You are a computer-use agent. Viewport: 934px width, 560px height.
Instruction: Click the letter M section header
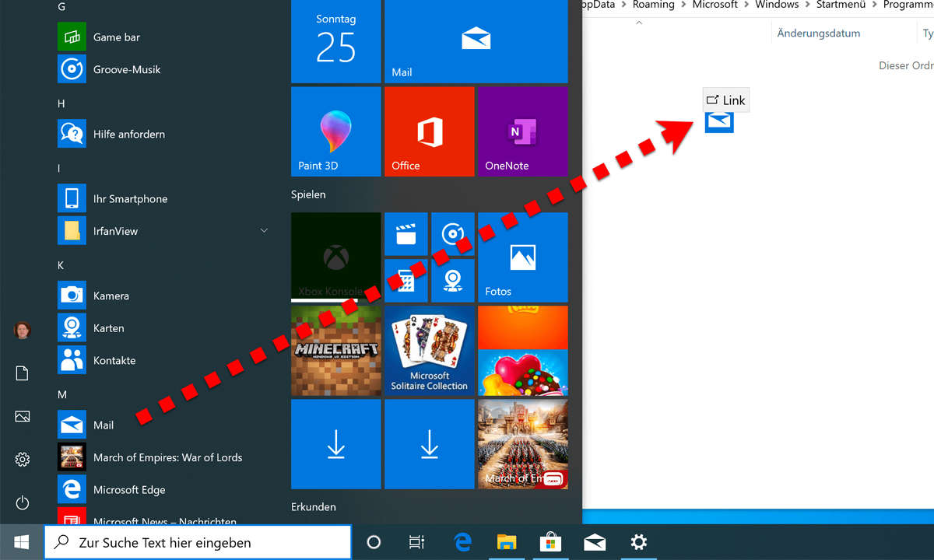[62, 395]
